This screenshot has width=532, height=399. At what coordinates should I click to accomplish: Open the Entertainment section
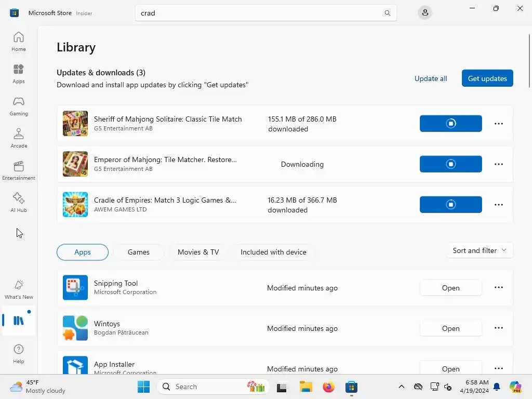[x=19, y=170]
